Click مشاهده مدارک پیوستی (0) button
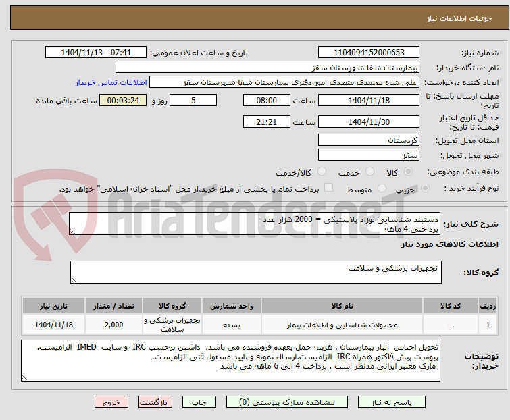This screenshot has width=510, height=420. (x=287, y=402)
